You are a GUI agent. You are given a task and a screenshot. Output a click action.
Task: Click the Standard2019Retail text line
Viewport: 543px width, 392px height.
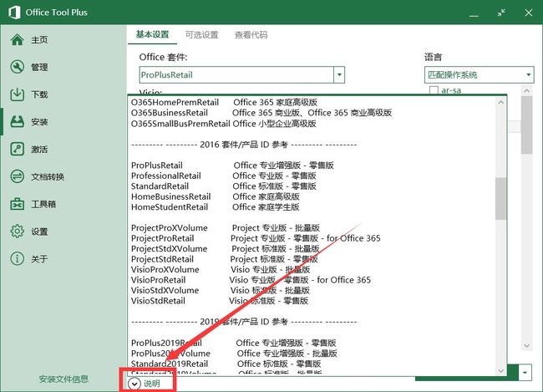pyautogui.click(x=226, y=364)
